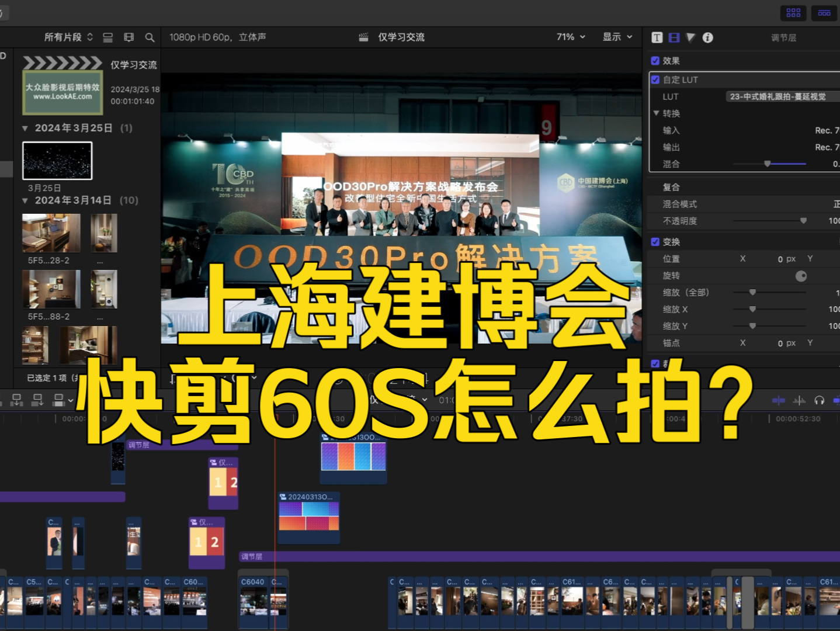
Task: Click the browser search magnifier icon
Action: pos(150,37)
